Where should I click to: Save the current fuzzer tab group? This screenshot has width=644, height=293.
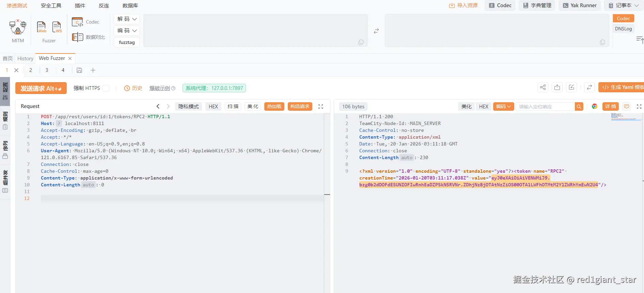tap(79, 70)
